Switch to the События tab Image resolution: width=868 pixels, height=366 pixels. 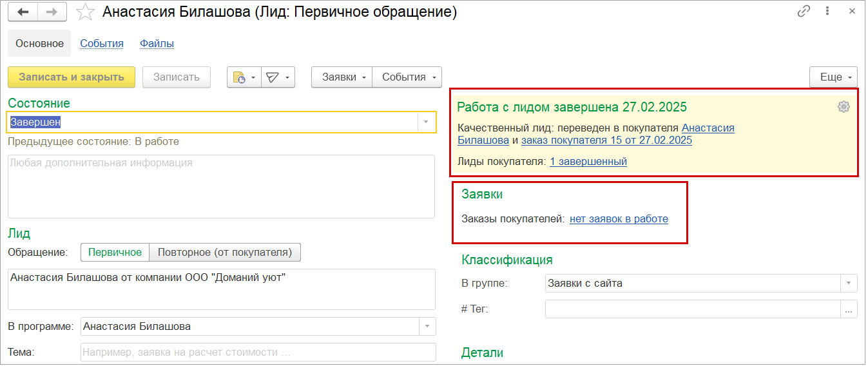(102, 44)
